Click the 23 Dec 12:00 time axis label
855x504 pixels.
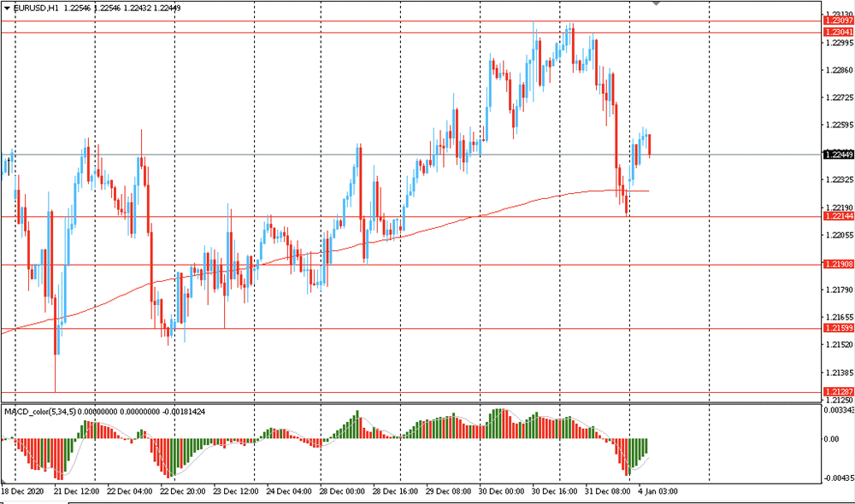tap(236, 491)
